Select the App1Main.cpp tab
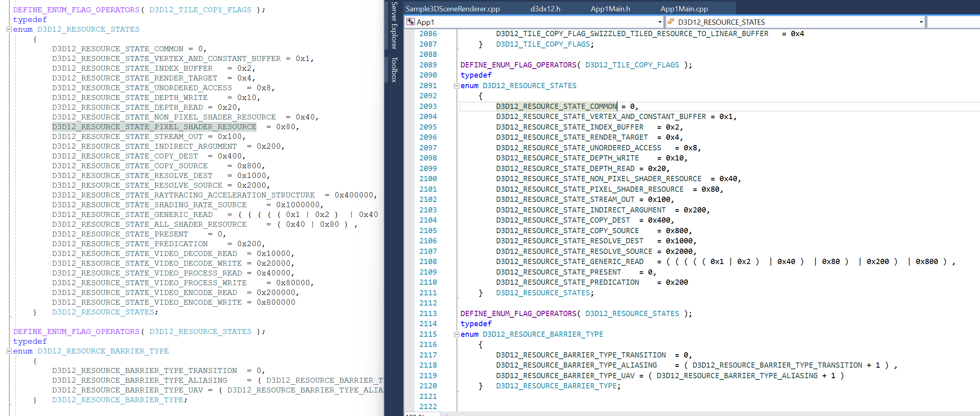980x416 pixels. pyautogui.click(x=684, y=9)
